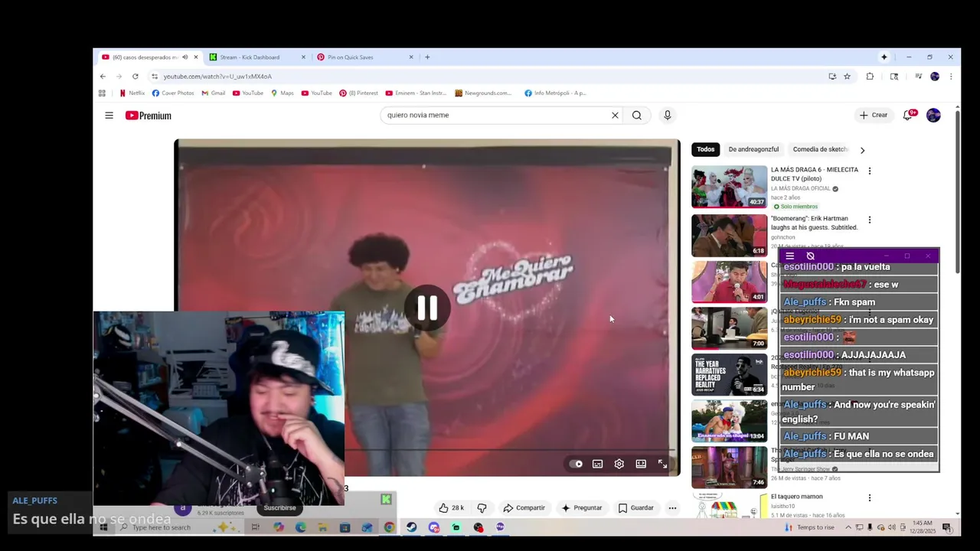Screen dimensions: 980x551
Task: Open the Boomerang Erik Hartman video thumbnail
Action: pyautogui.click(x=729, y=236)
